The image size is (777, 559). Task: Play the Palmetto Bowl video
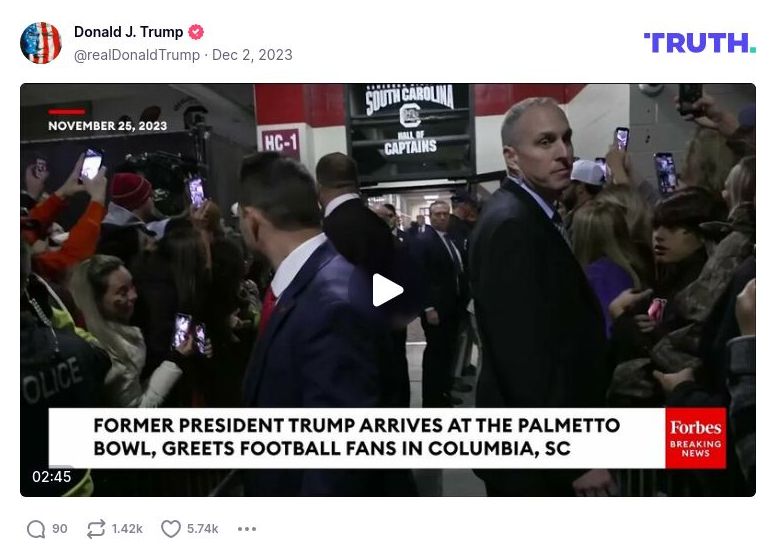[x=388, y=290]
